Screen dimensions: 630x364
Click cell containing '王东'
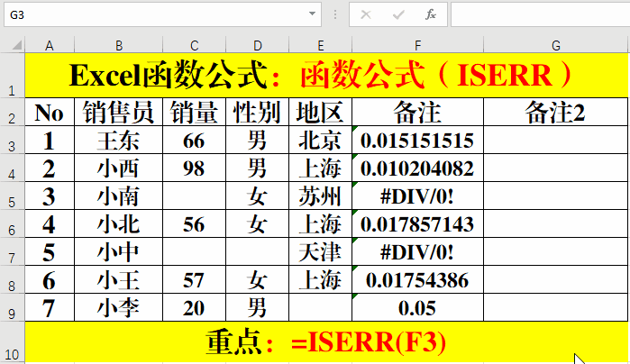[119, 140]
